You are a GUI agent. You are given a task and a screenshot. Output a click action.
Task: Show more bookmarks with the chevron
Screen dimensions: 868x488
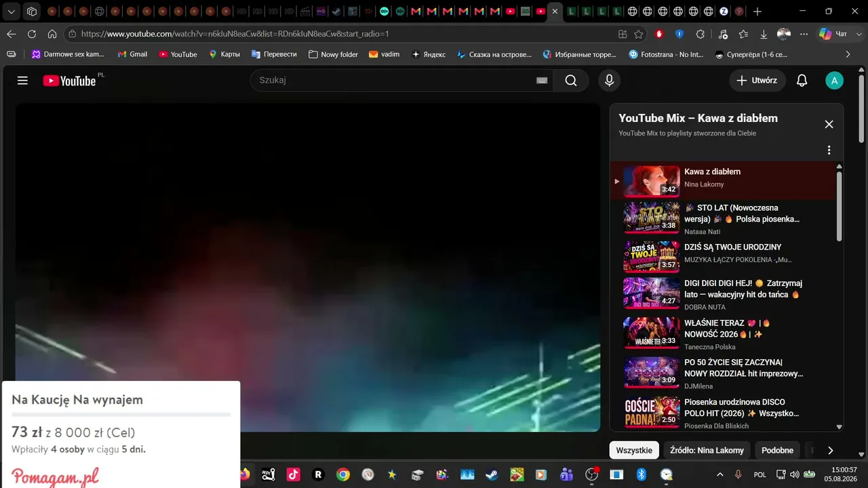(848, 54)
